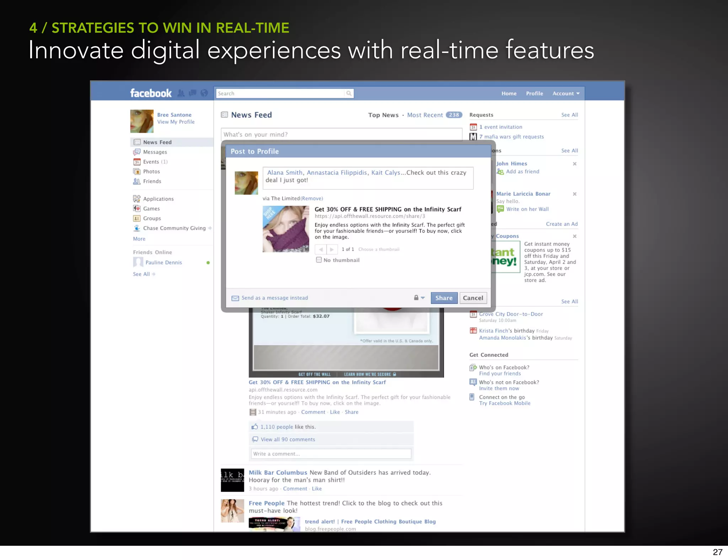This screenshot has height=560, width=728.
Task: Select News Feed in left sidebar
Action: 172,142
